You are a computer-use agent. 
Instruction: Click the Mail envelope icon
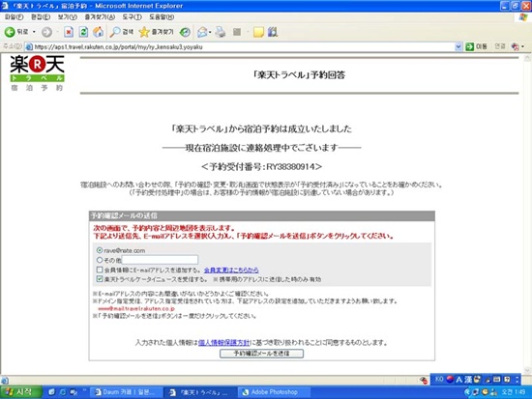pos(202,32)
